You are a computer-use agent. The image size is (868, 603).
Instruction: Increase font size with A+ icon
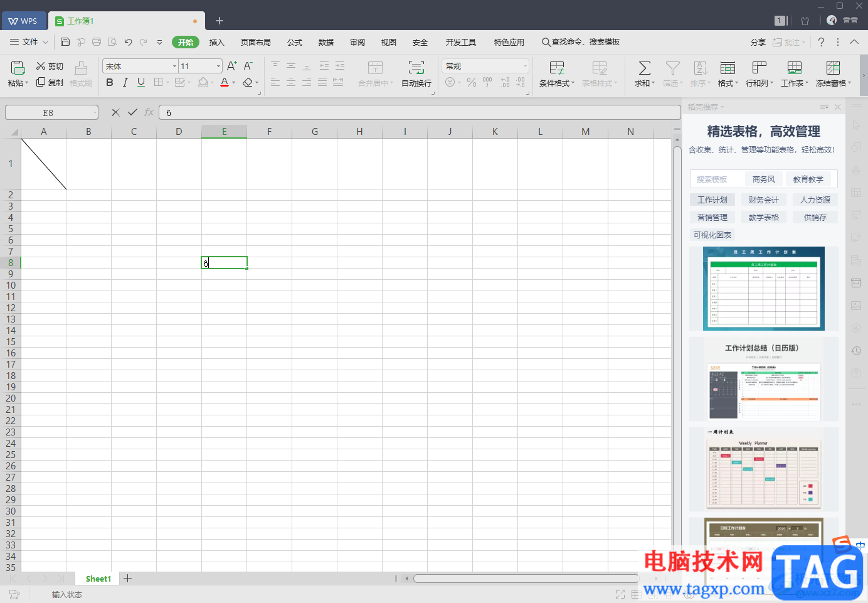tap(231, 66)
